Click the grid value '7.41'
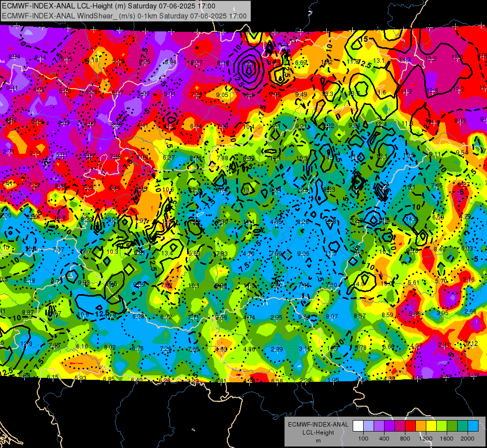Screen dimensions: 487x448 pyautogui.click(x=7, y=183)
